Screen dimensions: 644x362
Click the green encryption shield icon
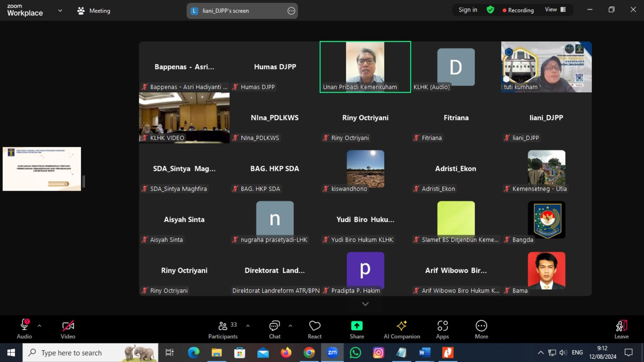coord(490,10)
